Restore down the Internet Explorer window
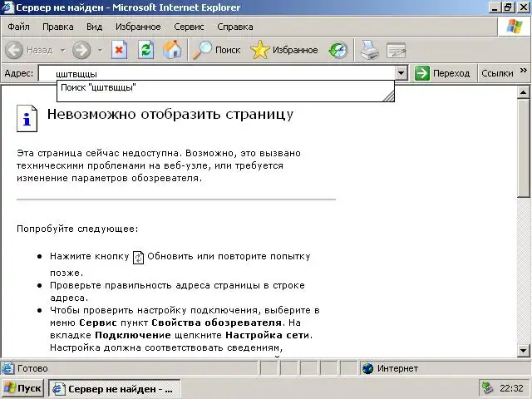The height and width of the screenshot is (399, 532). click(x=508, y=7)
